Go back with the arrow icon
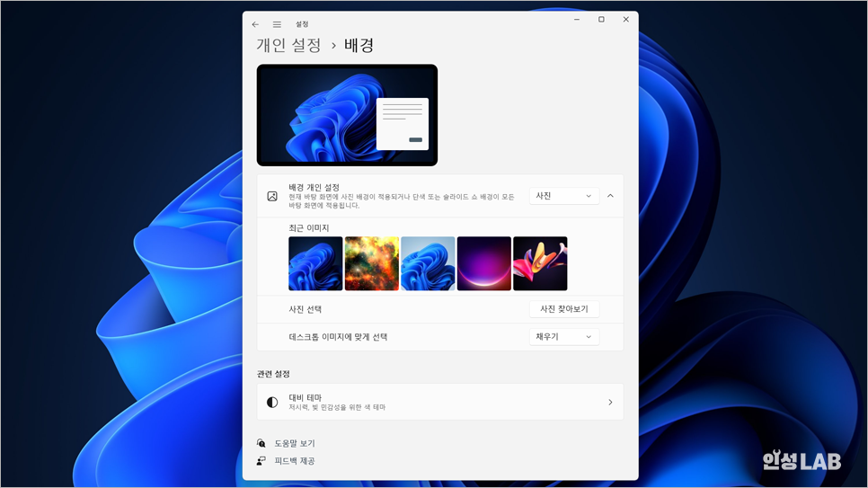The width and height of the screenshot is (868, 488). (255, 24)
